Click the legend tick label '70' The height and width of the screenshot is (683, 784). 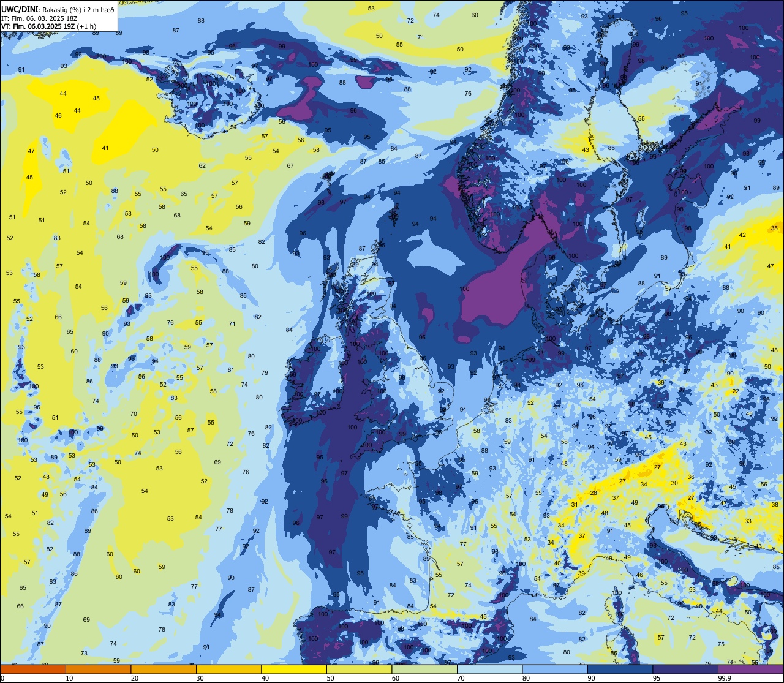(x=461, y=678)
